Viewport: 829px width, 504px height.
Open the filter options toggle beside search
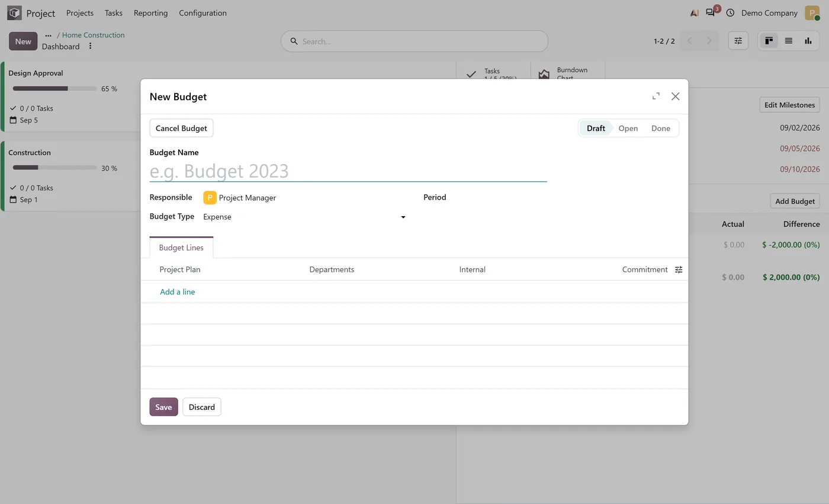click(x=738, y=41)
